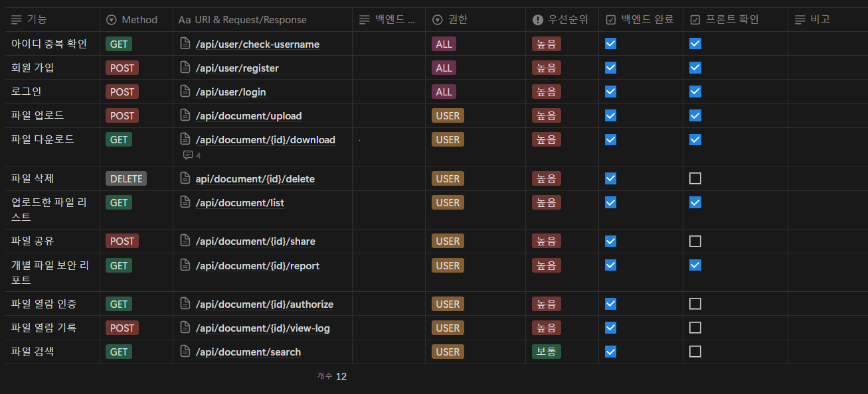
Task: Open the /api/document/search page link
Action: click(x=248, y=352)
